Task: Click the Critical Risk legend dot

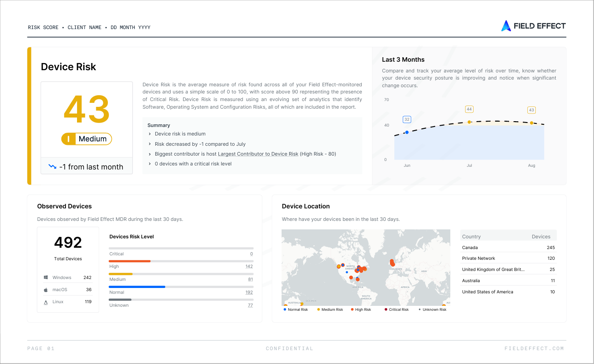Action: (x=386, y=309)
